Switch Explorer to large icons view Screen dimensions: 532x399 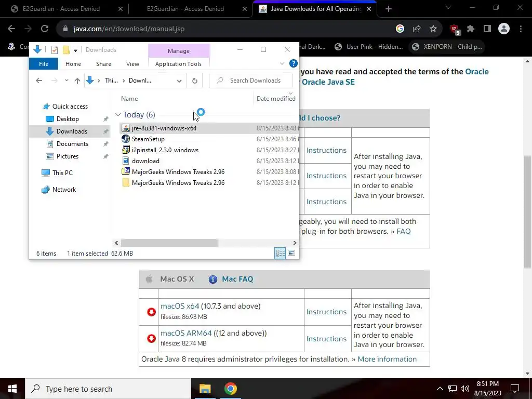(x=291, y=253)
